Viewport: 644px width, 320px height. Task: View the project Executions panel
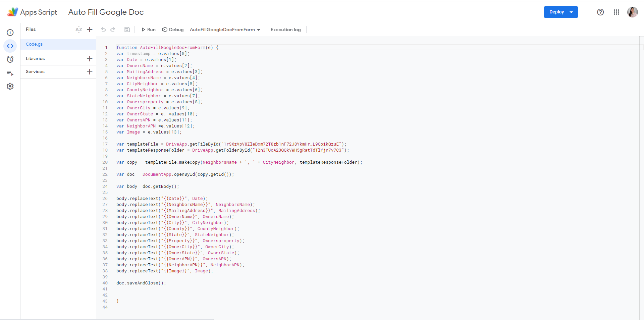(10, 73)
